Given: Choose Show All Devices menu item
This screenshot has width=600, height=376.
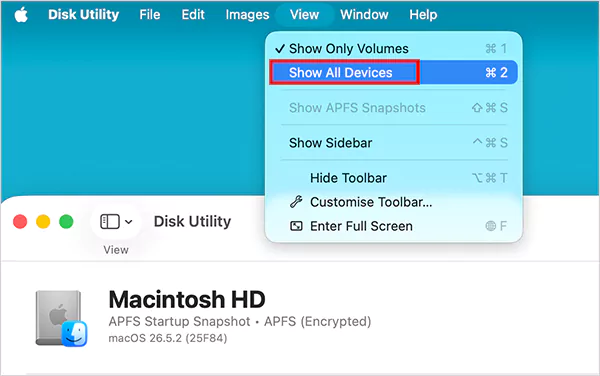Looking at the screenshot, I should pyautogui.click(x=393, y=72).
